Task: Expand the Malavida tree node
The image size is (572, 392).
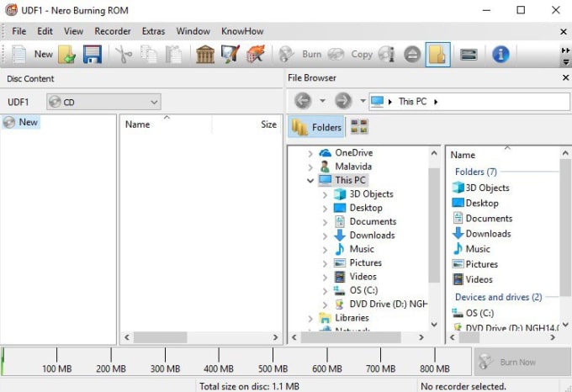Action: click(310, 167)
